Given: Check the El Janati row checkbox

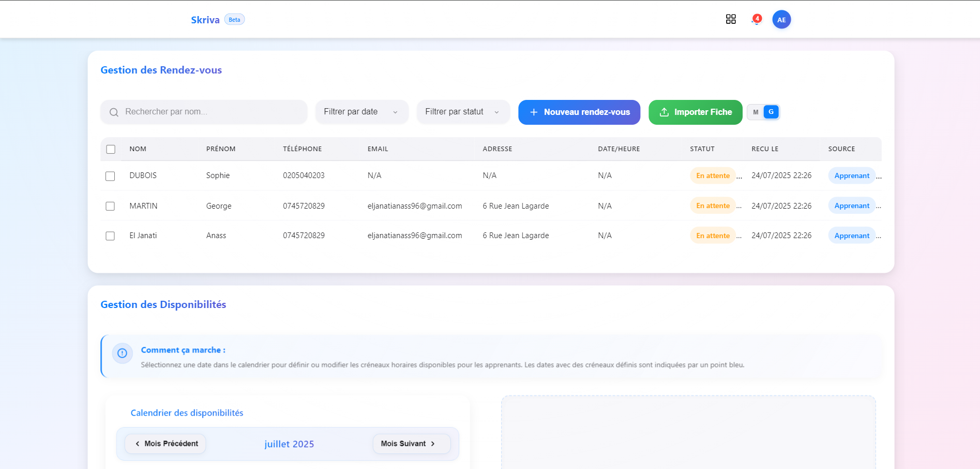Looking at the screenshot, I should pos(110,236).
